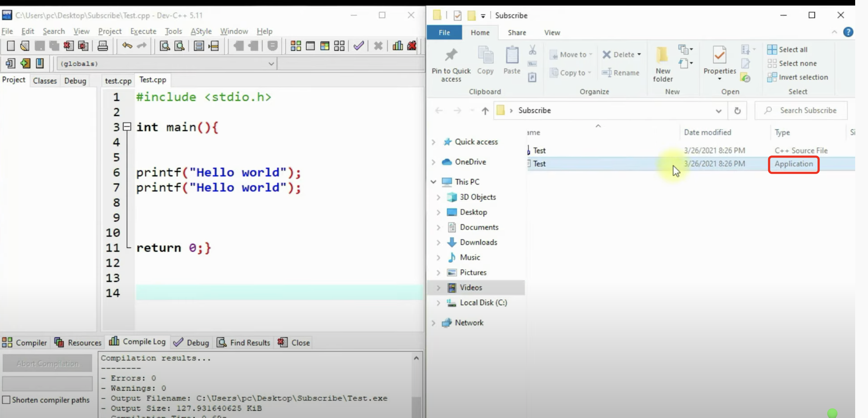Screen dimensions: 868x418
Task: Expand the Quick access tree node
Action: click(x=433, y=142)
